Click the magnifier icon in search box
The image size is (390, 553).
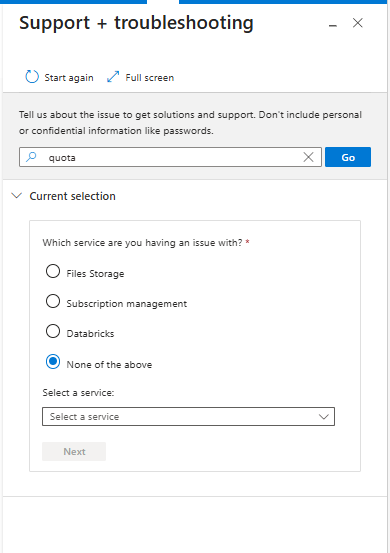pos(31,157)
